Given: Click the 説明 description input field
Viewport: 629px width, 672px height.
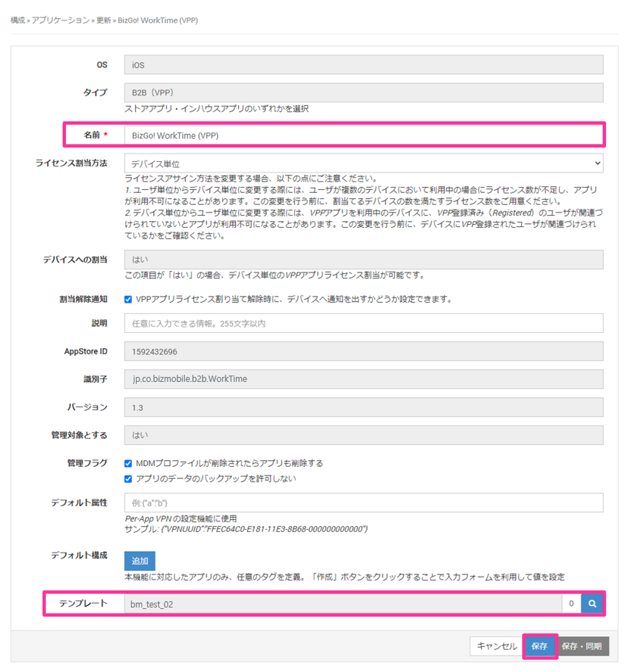Looking at the screenshot, I should pyautogui.click(x=363, y=323).
